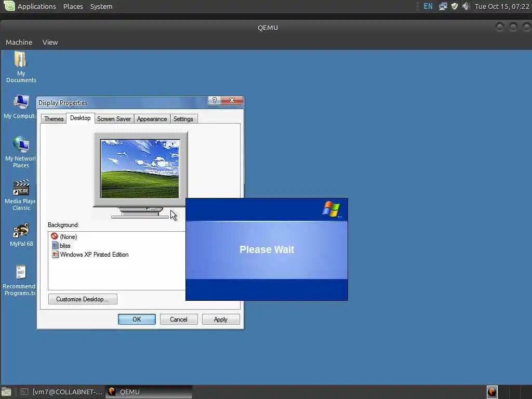Open the Appearance tab
This screenshot has height=399, width=532.
[152, 119]
